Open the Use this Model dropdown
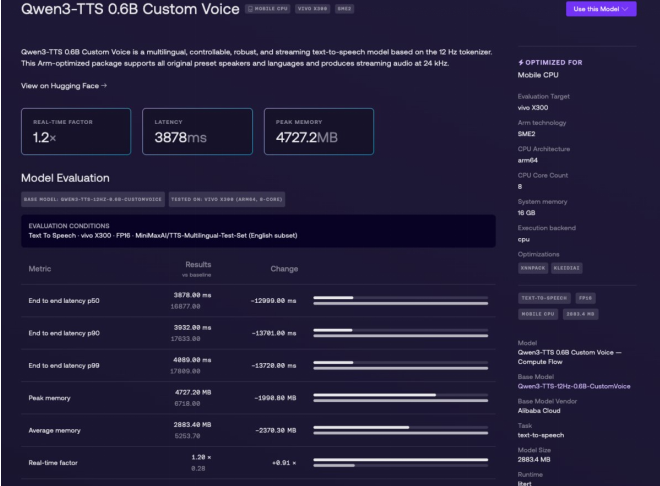Screen dimensions: 660x486 [601, 9]
